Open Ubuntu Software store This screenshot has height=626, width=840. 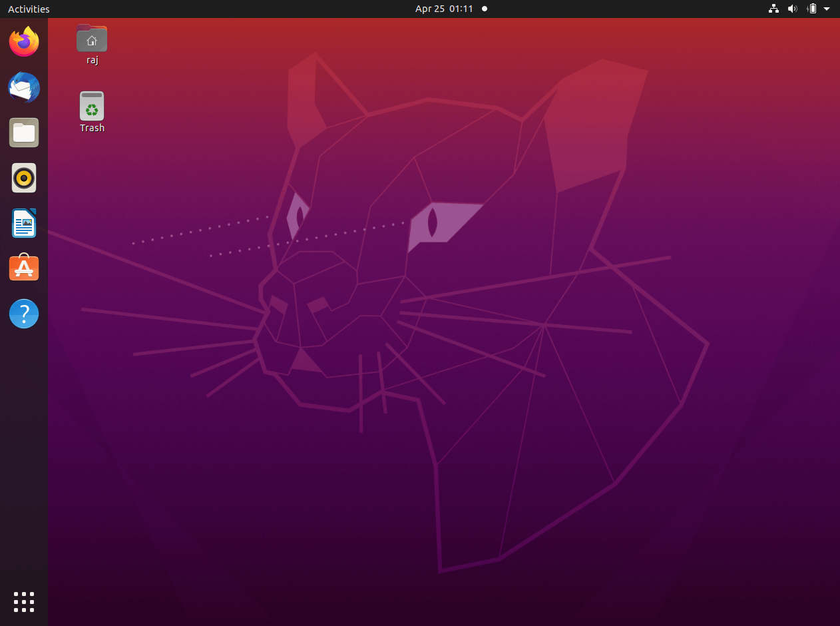pos(24,268)
